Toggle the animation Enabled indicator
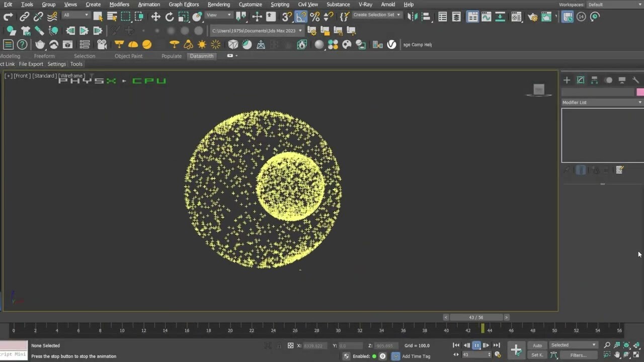The height and width of the screenshot is (362, 644). pyautogui.click(x=374, y=356)
